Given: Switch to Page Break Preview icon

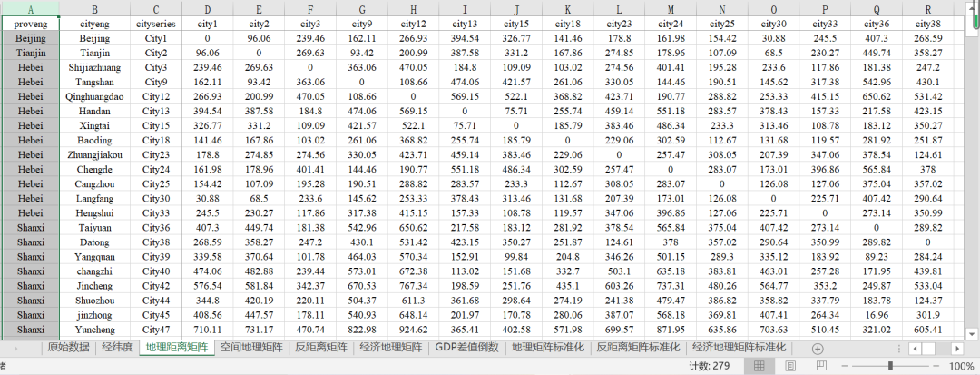Looking at the screenshot, I should coord(822,366).
